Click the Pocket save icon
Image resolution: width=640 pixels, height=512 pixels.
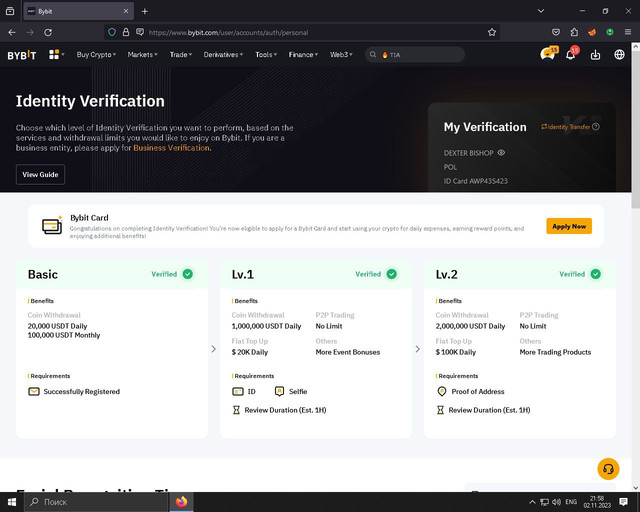click(x=556, y=32)
